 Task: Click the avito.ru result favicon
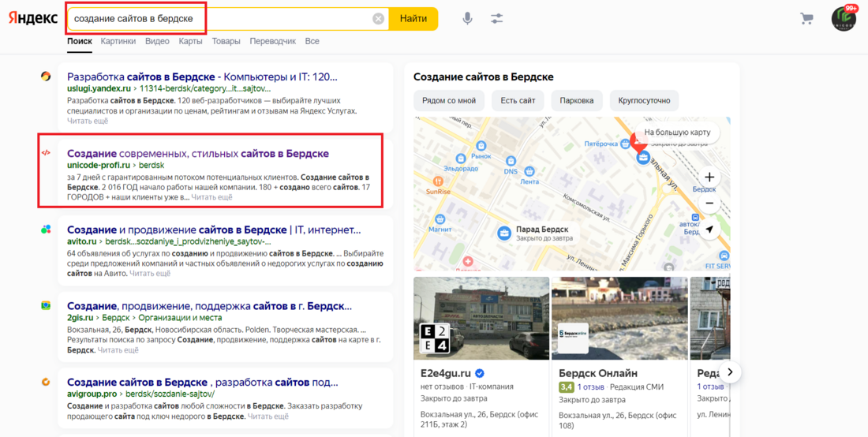46,229
